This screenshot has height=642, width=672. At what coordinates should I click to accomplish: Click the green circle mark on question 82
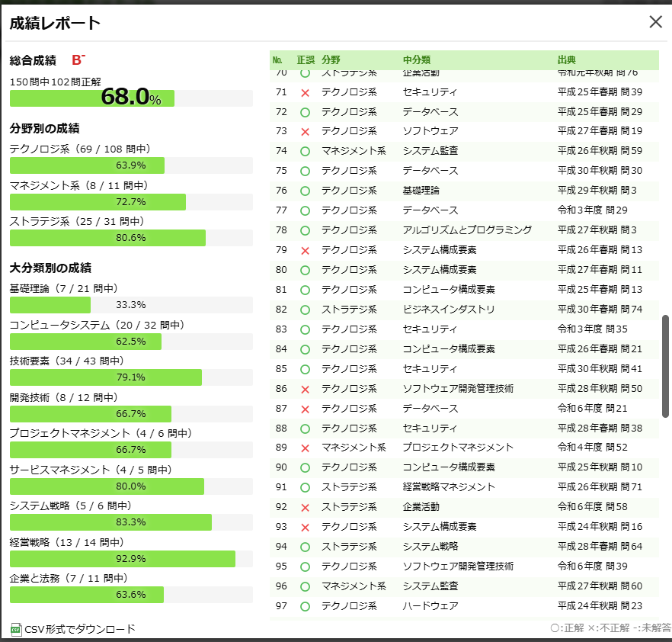305,310
